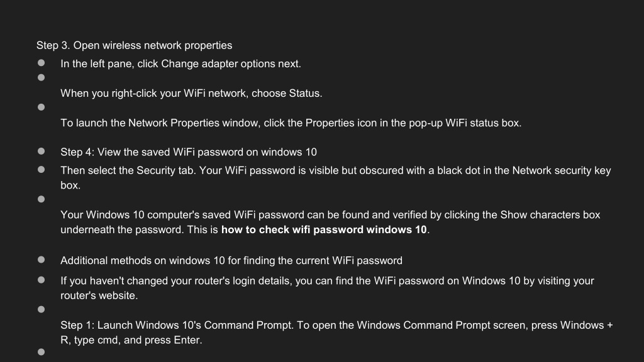Click the bold 'how to check wifi password windows 10' text
Image resolution: width=644 pixels, height=362 pixels.
click(x=324, y=230)
